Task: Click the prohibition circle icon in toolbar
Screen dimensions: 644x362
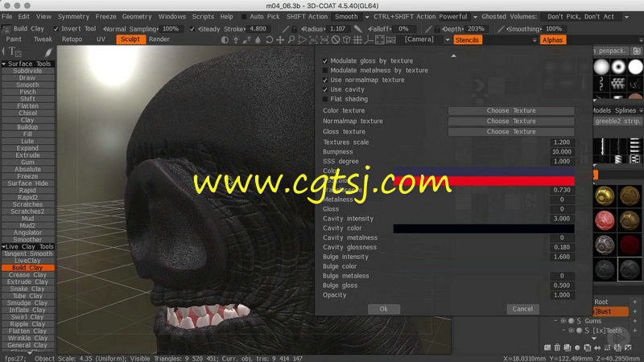Action: click(336, 39)
